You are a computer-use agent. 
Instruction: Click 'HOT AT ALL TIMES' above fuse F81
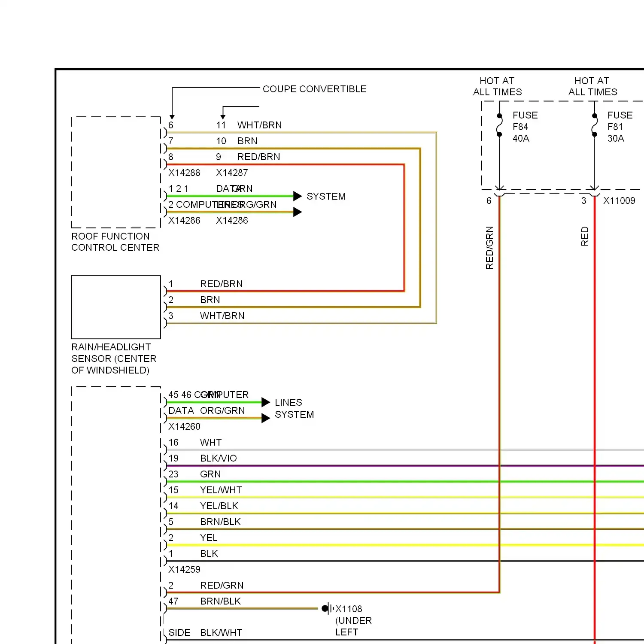(x=593, y=86)
